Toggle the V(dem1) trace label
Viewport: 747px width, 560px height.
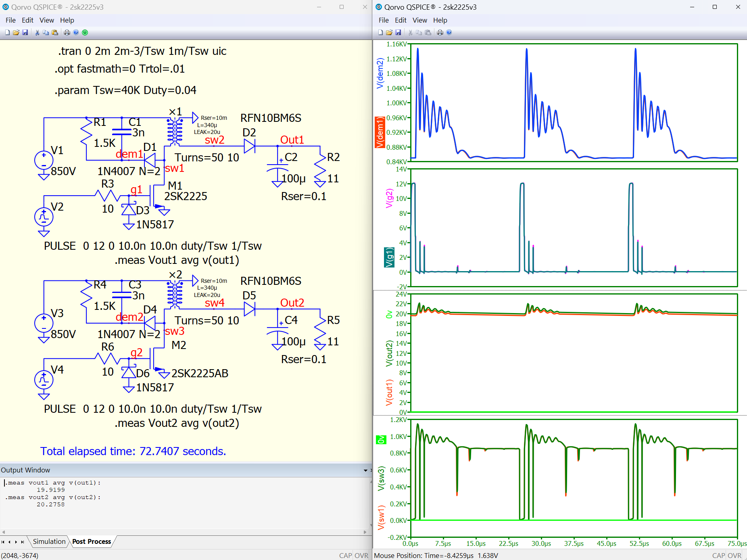click(x=380, y=133)
